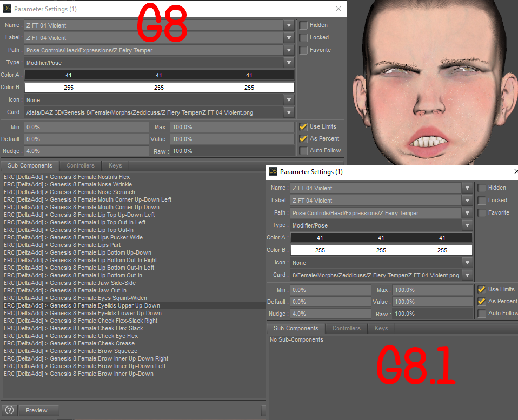This screenshot has width=518, height=420.
Task: Disable Use Limits in G8.1 window
Action: (x=482, y=290)
